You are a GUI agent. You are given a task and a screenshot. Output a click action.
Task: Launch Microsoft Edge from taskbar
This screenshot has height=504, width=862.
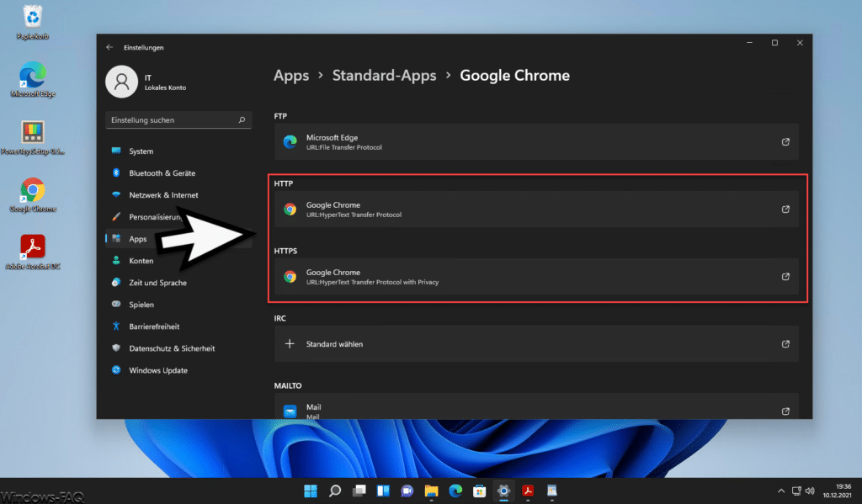click(x=455, y=491)
